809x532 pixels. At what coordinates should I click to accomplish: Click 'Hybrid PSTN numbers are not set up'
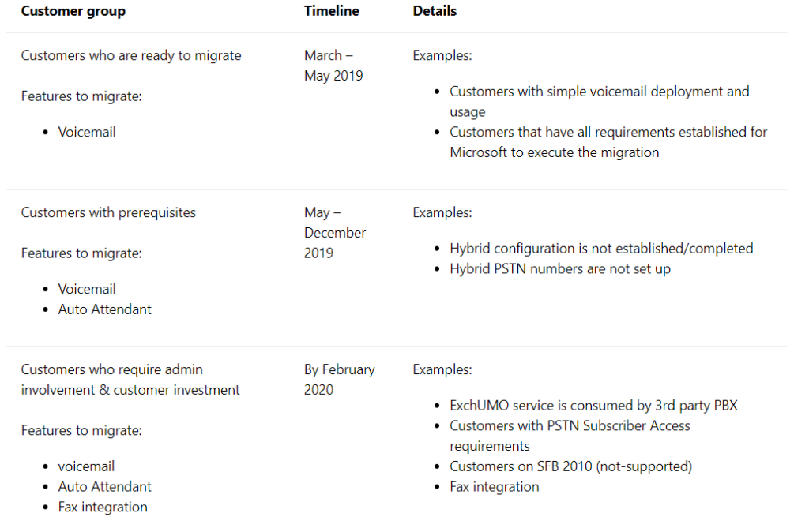560,269
